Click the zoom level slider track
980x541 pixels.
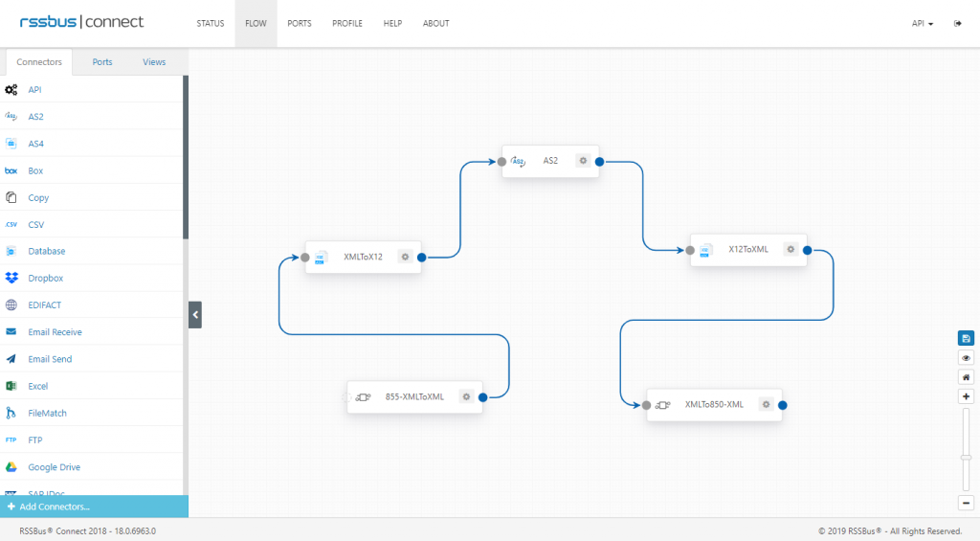[966, 450]
